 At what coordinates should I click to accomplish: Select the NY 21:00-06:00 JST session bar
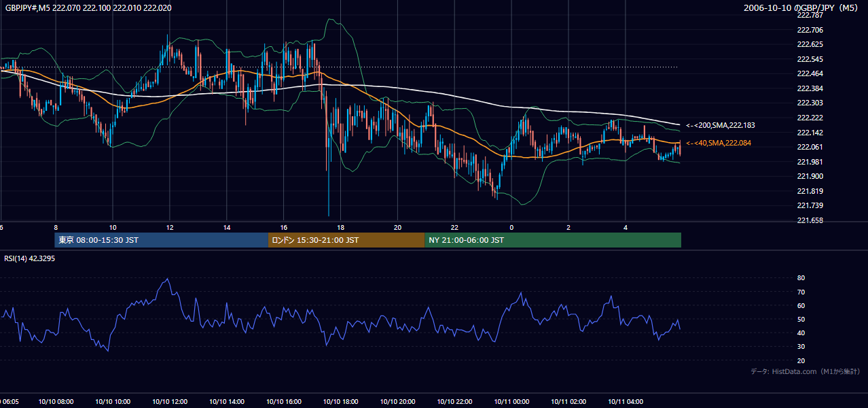tap(553, 240)
